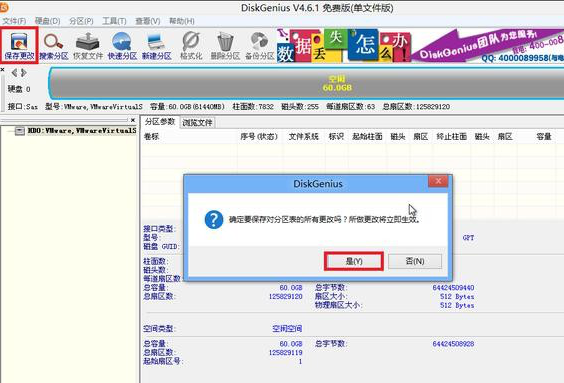Viewport: 564px width, 383px height.
Task: Click the HD0 disk icon in tree
Action: pyautogui.click(x=19, y=131)
